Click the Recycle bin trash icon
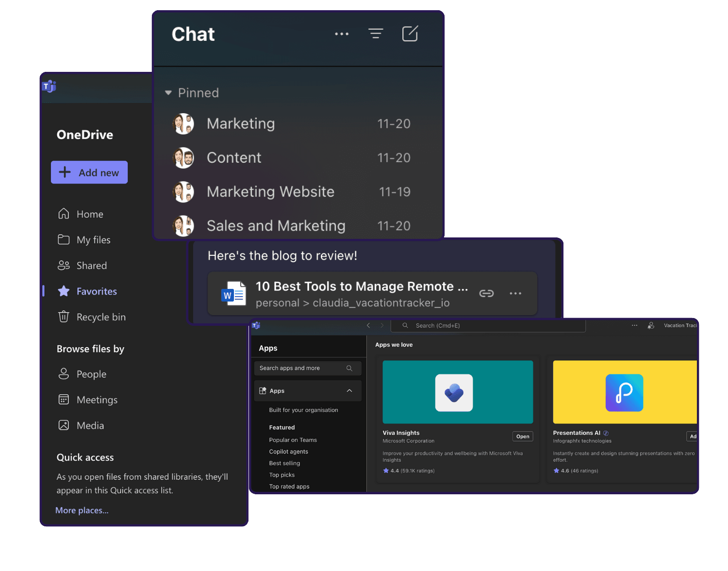The width and height of the screenshot is (728, 571). pos(64,317)
